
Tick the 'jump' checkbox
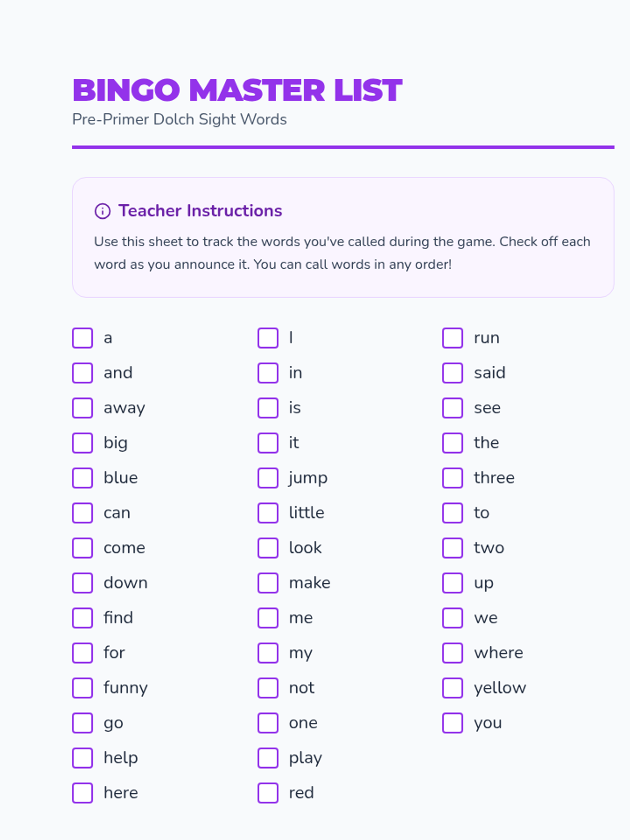tap(268, 478)
